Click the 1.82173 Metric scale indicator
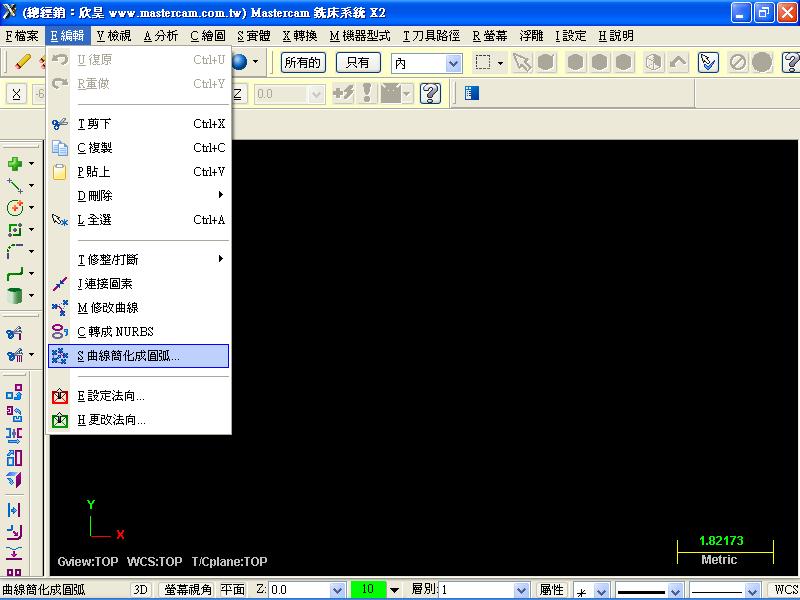This screenshot has height=600, width=800. coord(724,551)
